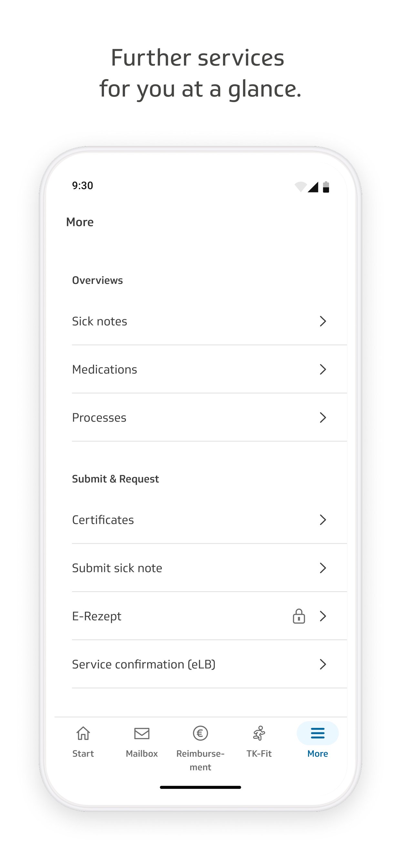Tap the status bar clock 9:30
401x868 pixels.
tap(83, 186)
